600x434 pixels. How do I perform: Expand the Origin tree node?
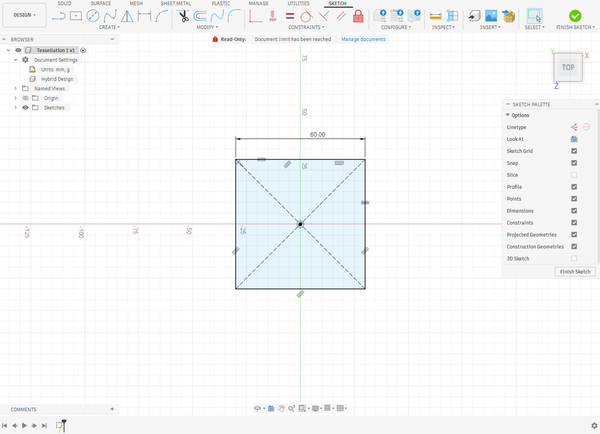[x=15, y=98]
